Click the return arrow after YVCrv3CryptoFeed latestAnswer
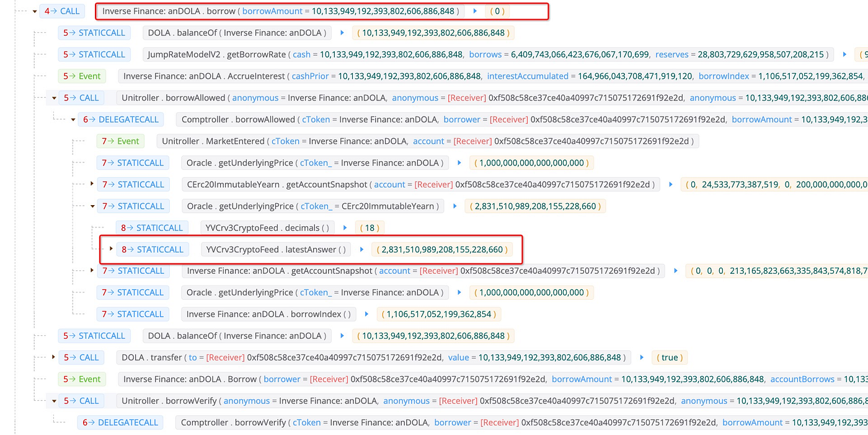 point(361,250)
